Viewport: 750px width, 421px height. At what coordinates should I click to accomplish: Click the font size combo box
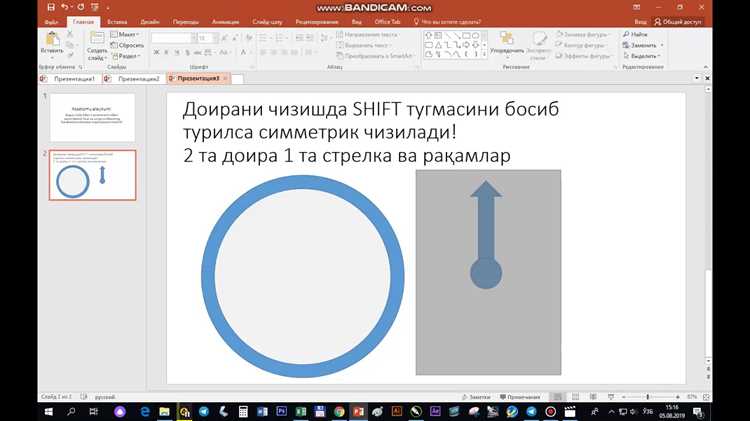(x=208, y=38)
